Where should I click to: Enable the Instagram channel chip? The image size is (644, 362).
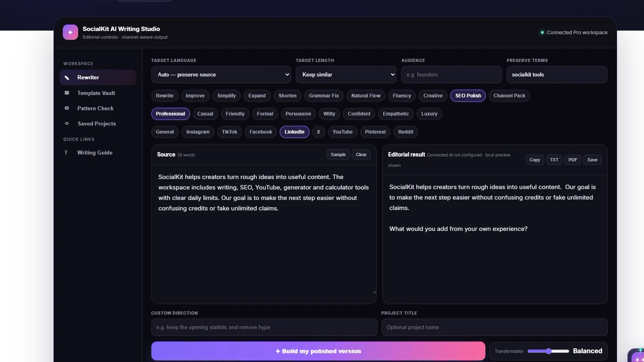[198, 132]
